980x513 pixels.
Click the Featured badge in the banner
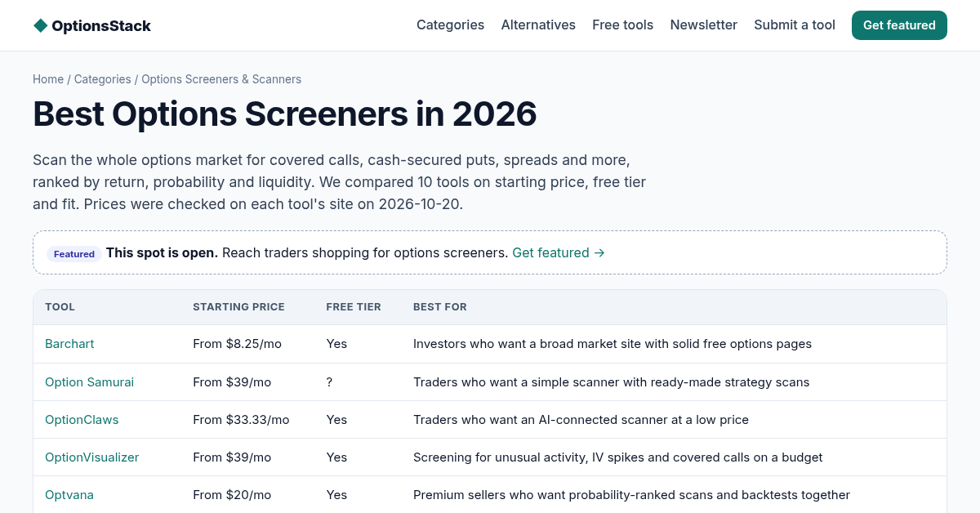pyautogui.click(x=74, y=254)
